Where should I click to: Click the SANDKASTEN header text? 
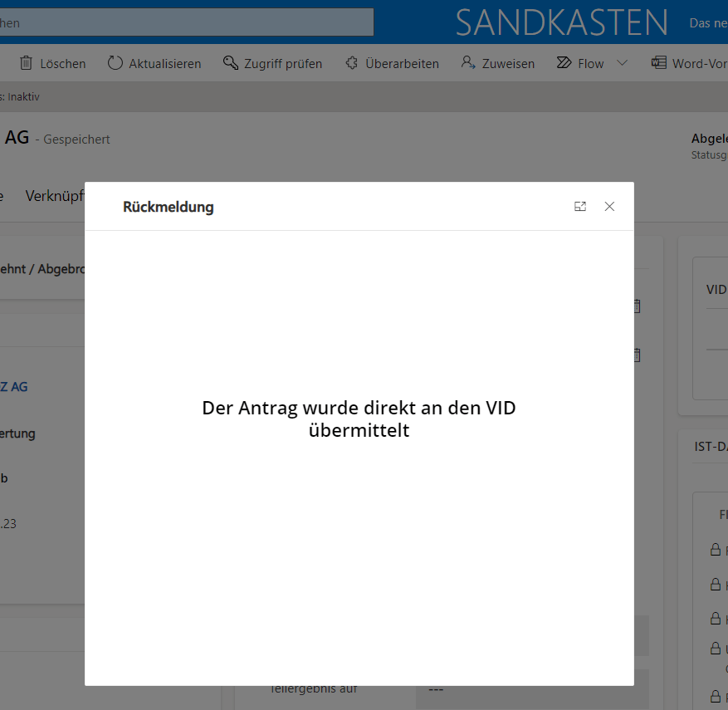pos(561,22)
